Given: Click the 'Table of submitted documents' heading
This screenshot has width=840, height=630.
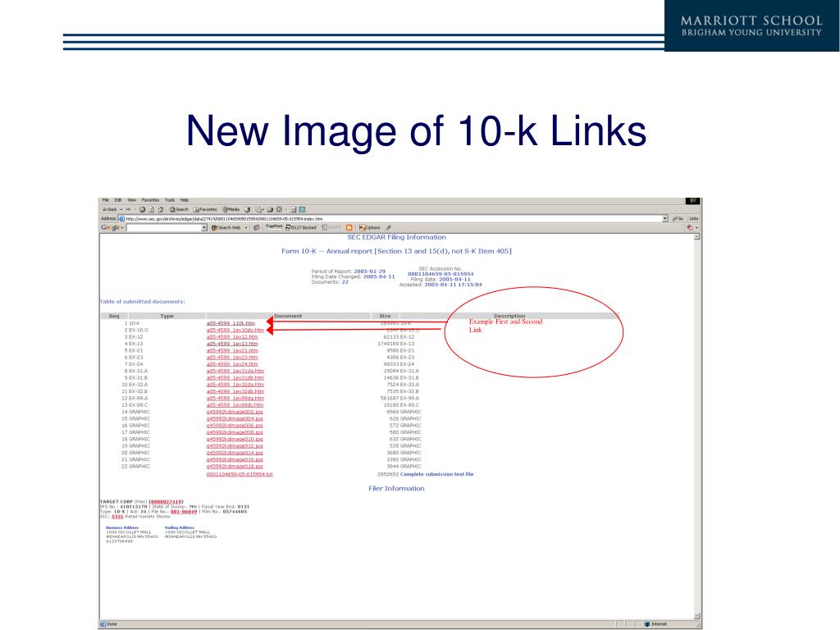Looking at the screenshot, I should [143, 302].
